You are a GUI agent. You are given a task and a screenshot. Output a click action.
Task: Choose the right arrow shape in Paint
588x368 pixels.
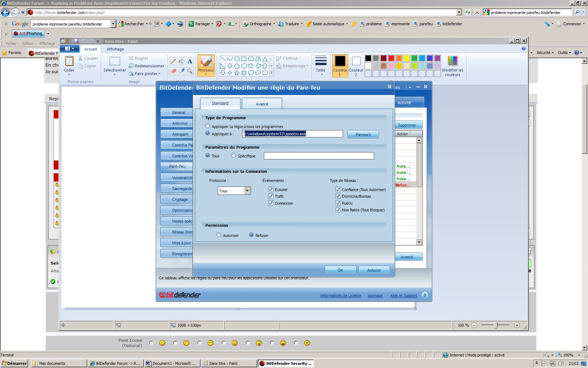[251, 66]
